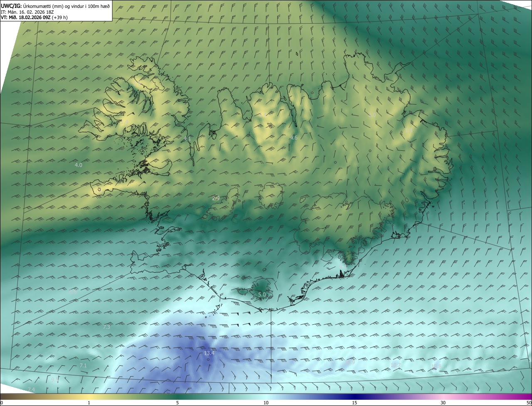
Task: Click the 1 tick label on the color scale
Action: coord(89,403)
